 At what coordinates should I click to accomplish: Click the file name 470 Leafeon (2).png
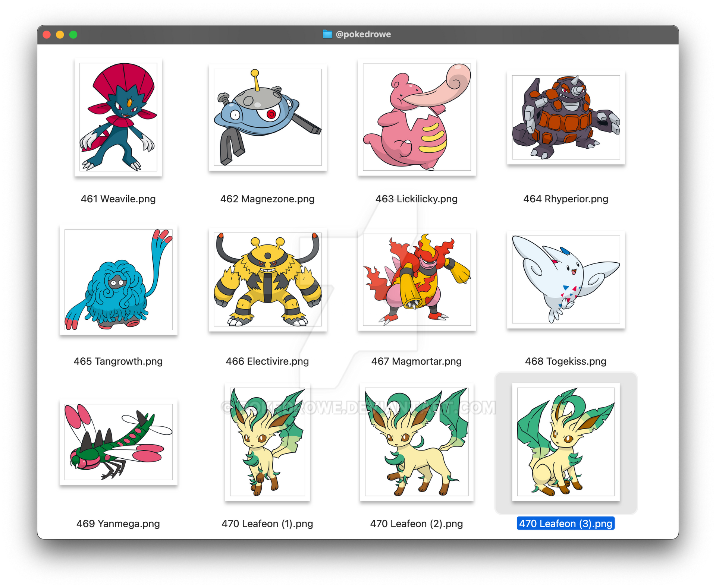click(x=417, y=524)
